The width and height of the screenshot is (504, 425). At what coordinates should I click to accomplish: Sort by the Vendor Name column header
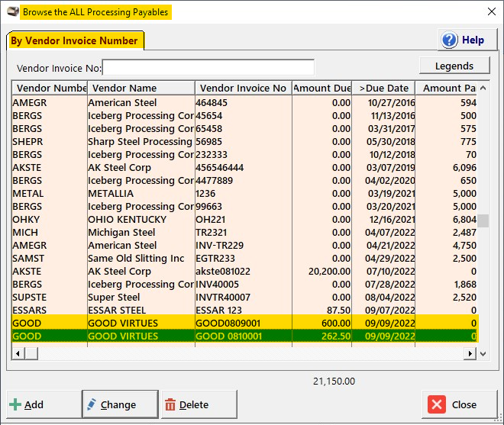coord(141,88)
